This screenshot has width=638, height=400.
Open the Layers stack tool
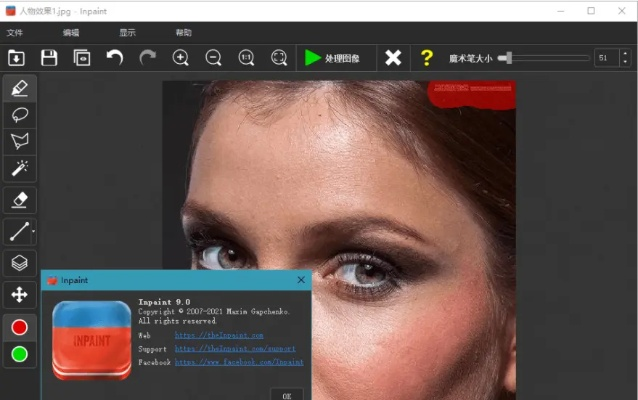click(x=19, y=263)
